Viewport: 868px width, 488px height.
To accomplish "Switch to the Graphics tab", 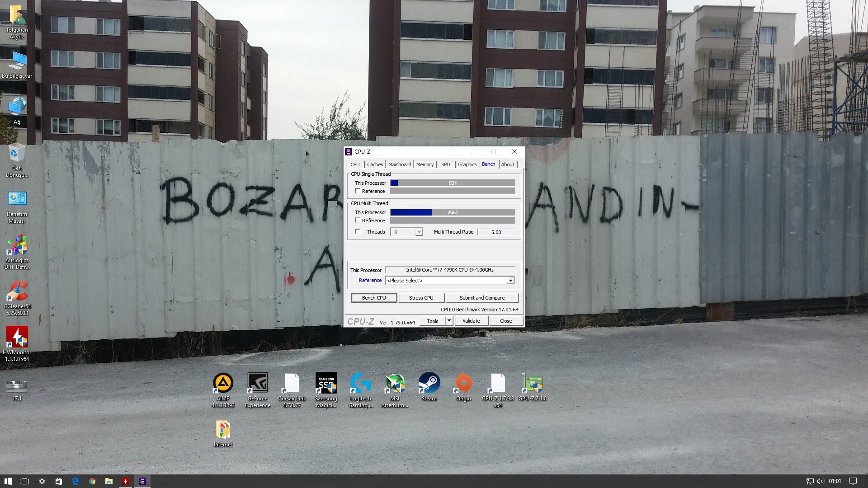I will click(x=467, y=164).
